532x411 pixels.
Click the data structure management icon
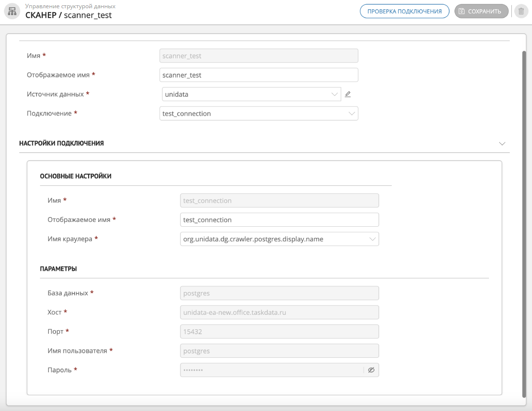[12, 12]
